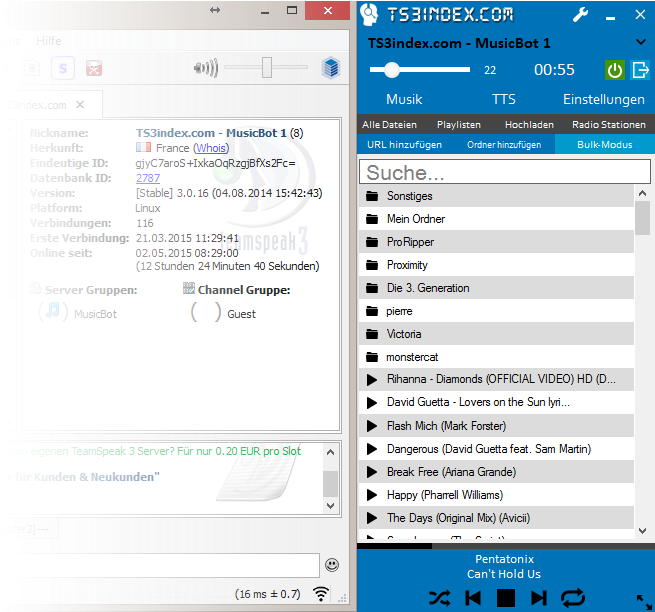The image size is (655, 612).
Task: Skip to previous track button
Action: (x=473, y=598)
